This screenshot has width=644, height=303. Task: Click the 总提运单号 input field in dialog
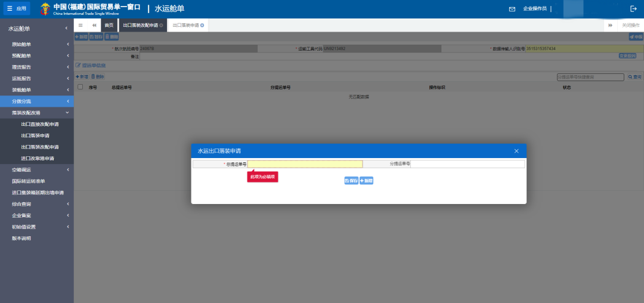(305, 164)
